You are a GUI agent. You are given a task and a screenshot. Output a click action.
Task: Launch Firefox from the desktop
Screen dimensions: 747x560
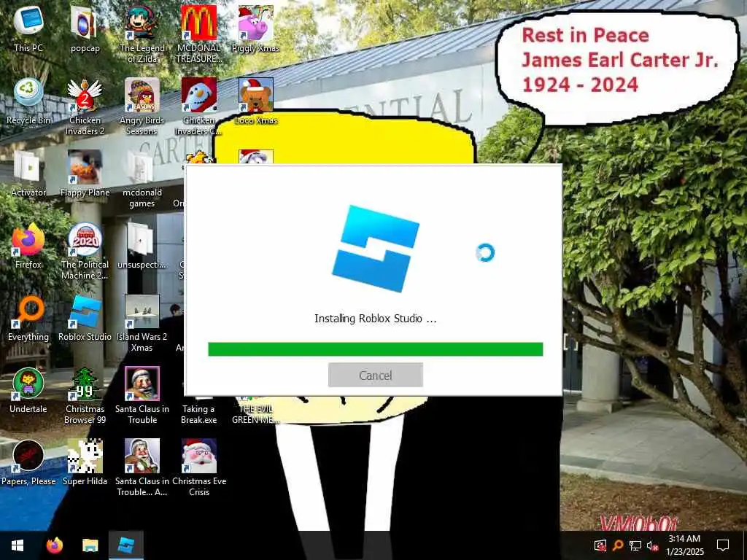tap(28, 246)
